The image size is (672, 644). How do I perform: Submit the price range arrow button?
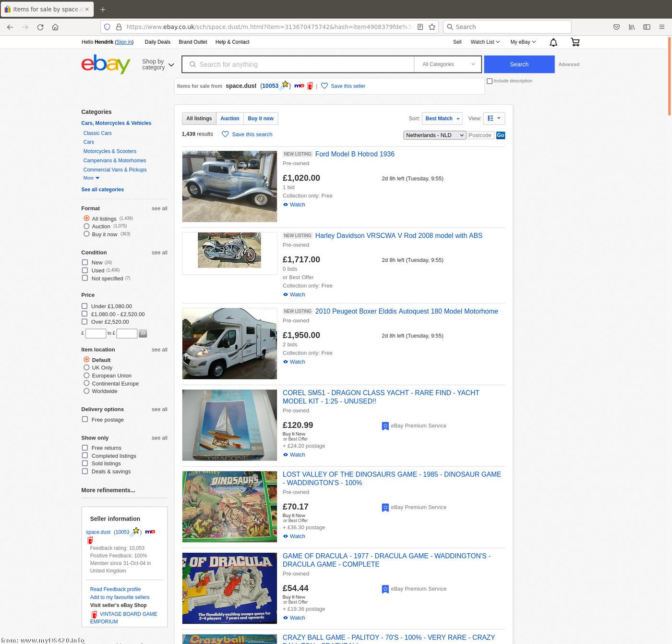[143, 333]
